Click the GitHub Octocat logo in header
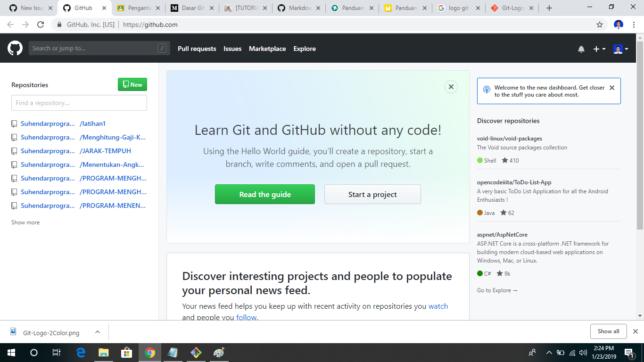644x362 pixels. pyautogui.click(x=15, y=48)
